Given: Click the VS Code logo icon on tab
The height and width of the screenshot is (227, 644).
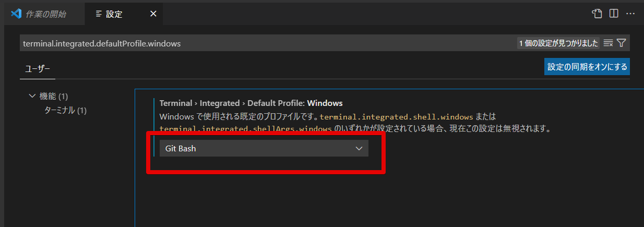Looking at the screenshot, I should click(x=16, y=13).
